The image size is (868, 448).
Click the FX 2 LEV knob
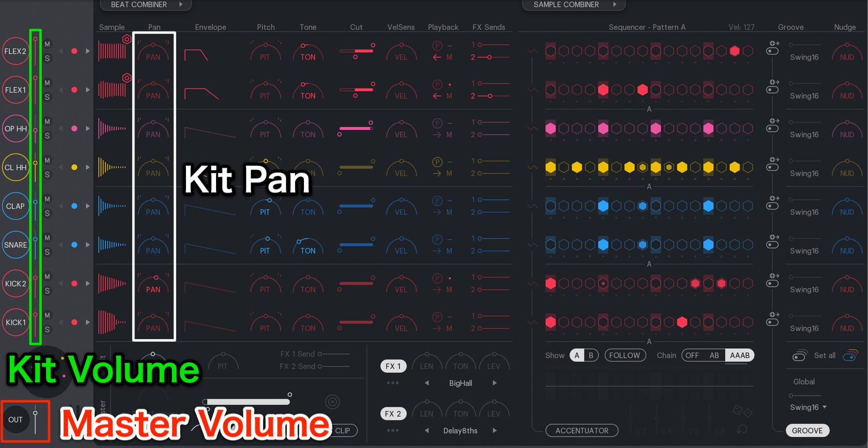(494, 409)
